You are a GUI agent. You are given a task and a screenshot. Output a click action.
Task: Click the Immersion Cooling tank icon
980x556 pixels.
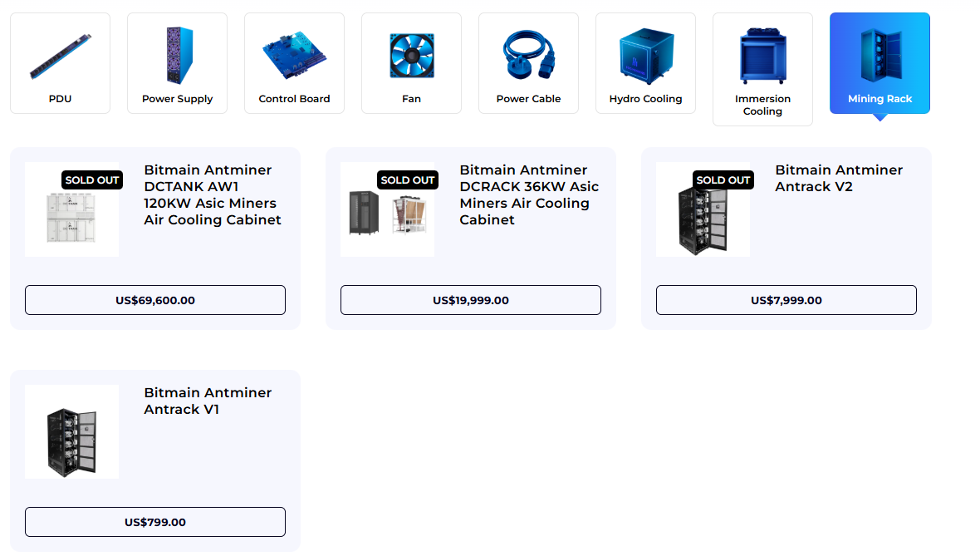click(763, 56)
